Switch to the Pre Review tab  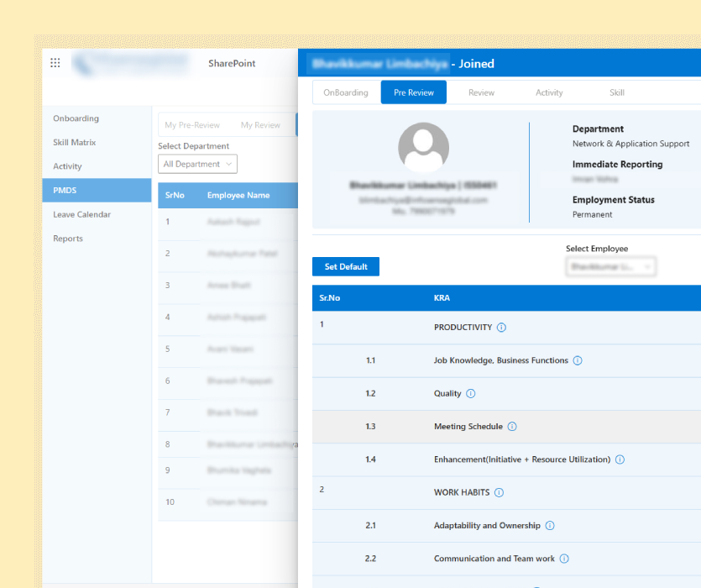point(414,92)
